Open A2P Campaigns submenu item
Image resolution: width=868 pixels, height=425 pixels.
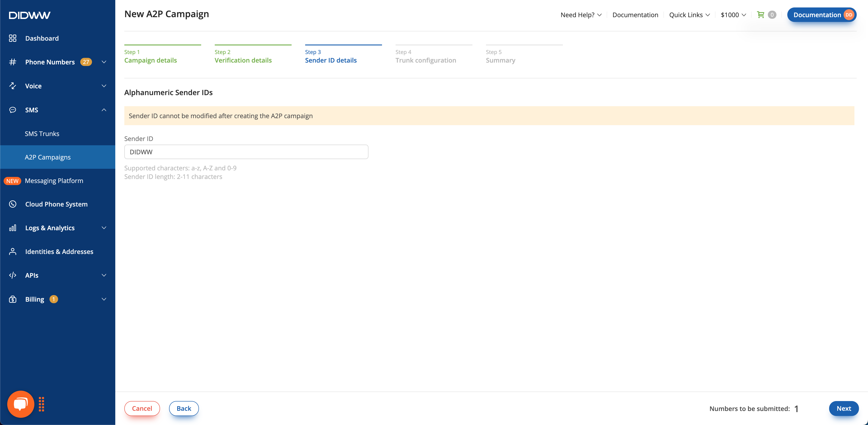click(58, 157)
